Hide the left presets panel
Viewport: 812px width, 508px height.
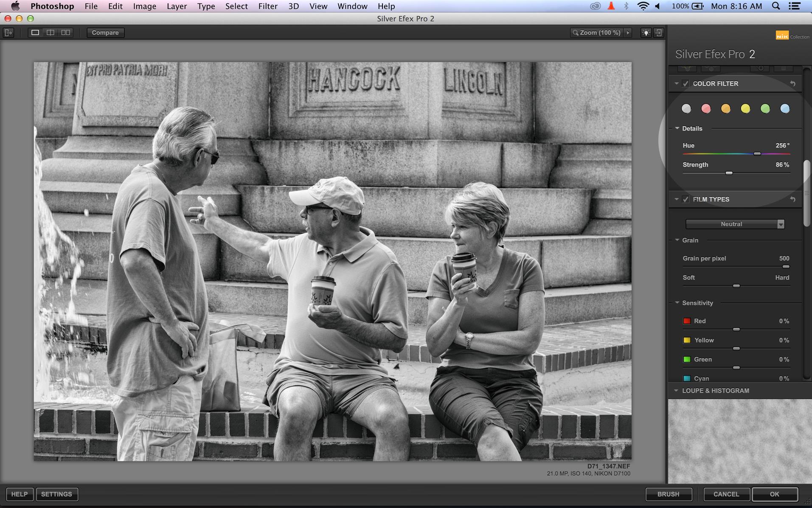click(8, 33)
